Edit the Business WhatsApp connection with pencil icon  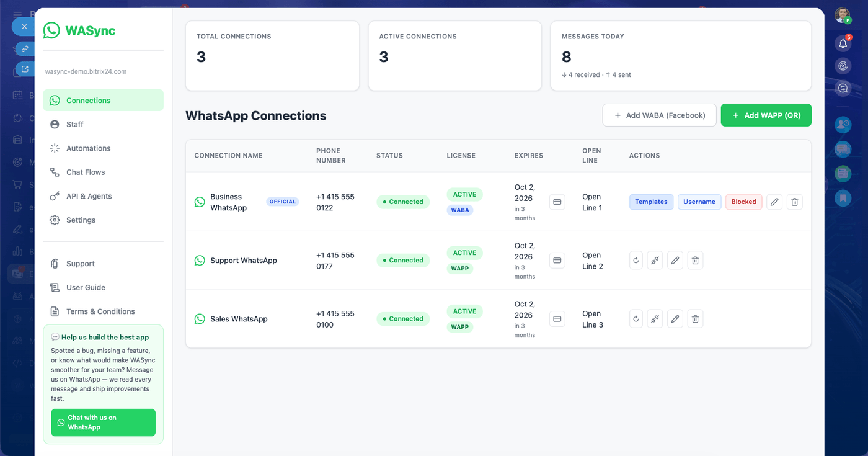click(x=774, y=202)
